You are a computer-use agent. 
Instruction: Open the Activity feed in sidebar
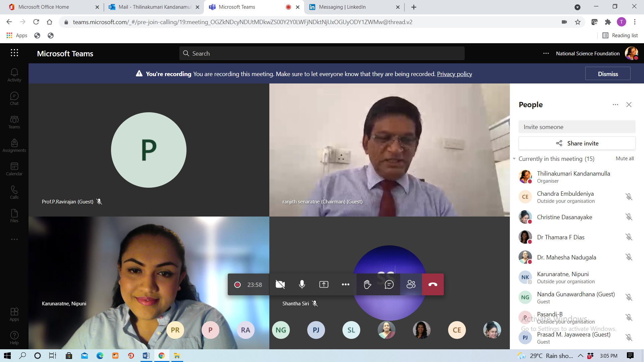pos(14,75)
